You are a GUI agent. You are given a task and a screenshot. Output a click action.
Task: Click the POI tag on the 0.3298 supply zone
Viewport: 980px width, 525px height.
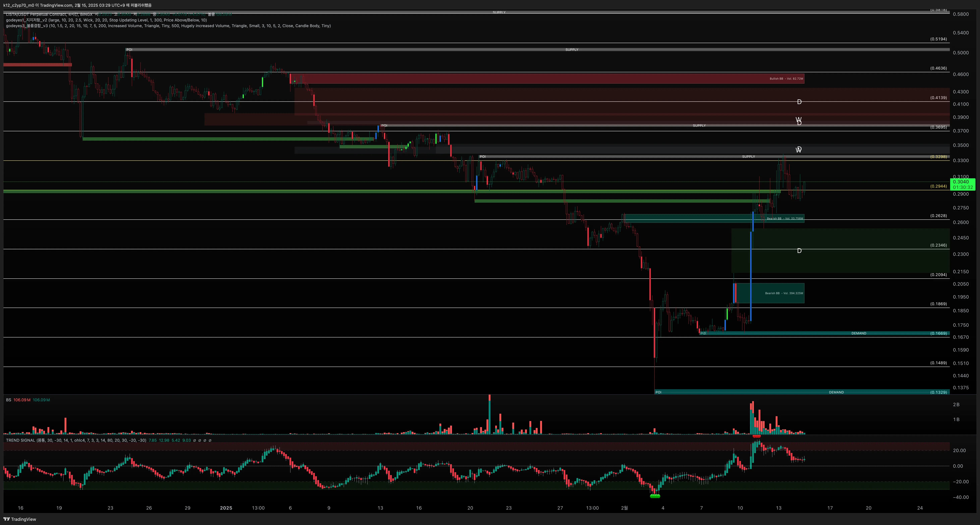pos(483,157)
